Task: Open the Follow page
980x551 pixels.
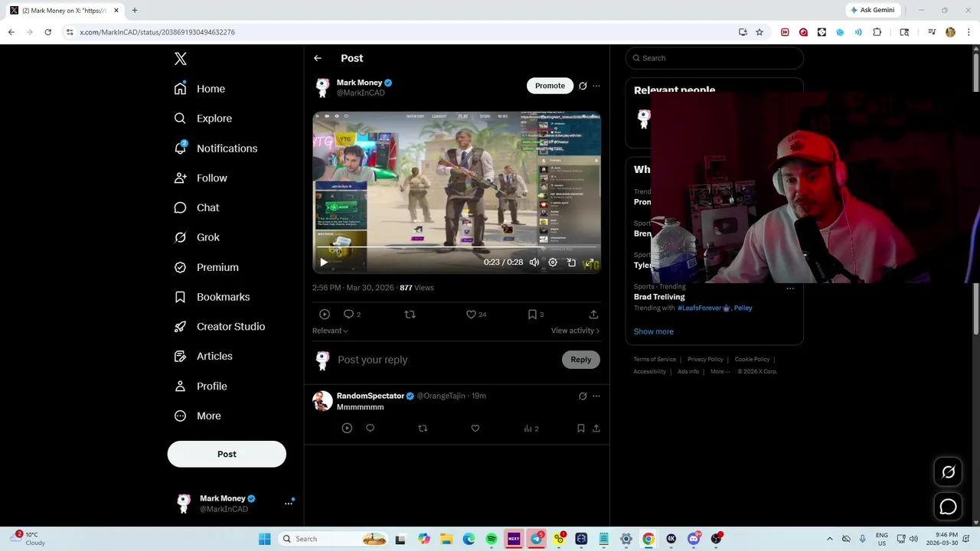Action: coord(201,178)
